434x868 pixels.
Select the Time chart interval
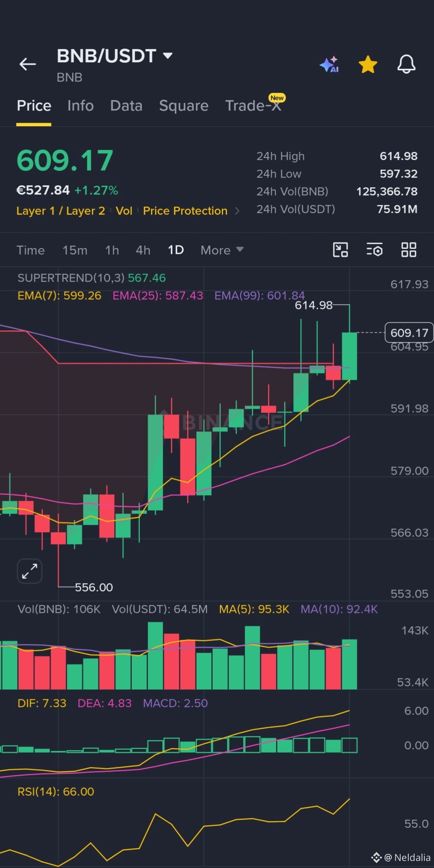(31, 250)
